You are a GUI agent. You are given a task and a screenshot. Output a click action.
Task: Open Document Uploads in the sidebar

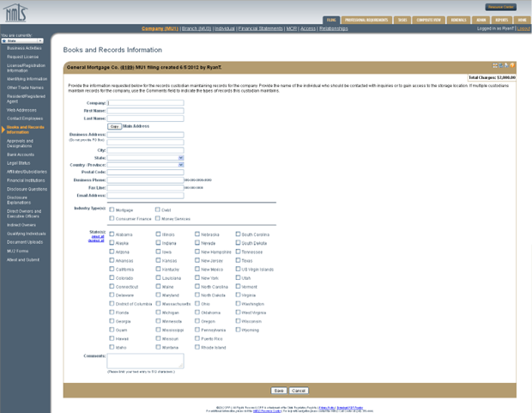click(x=25, y=242)
